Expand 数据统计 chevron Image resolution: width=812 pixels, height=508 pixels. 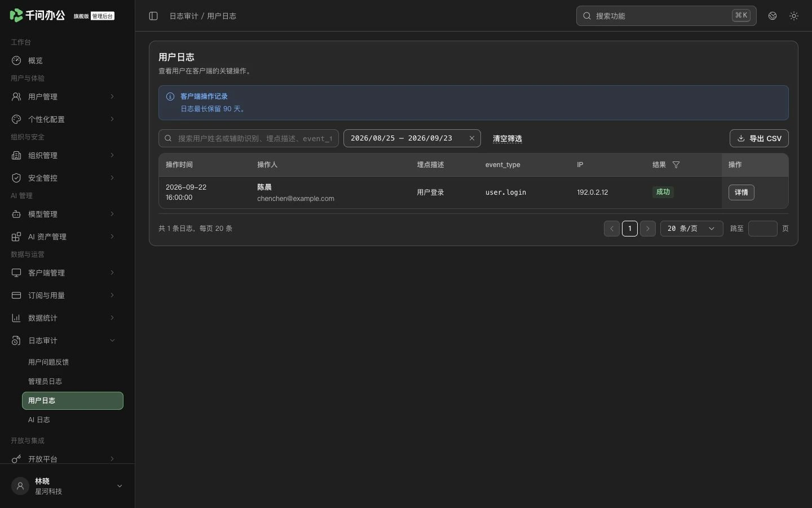click(112, 318)
